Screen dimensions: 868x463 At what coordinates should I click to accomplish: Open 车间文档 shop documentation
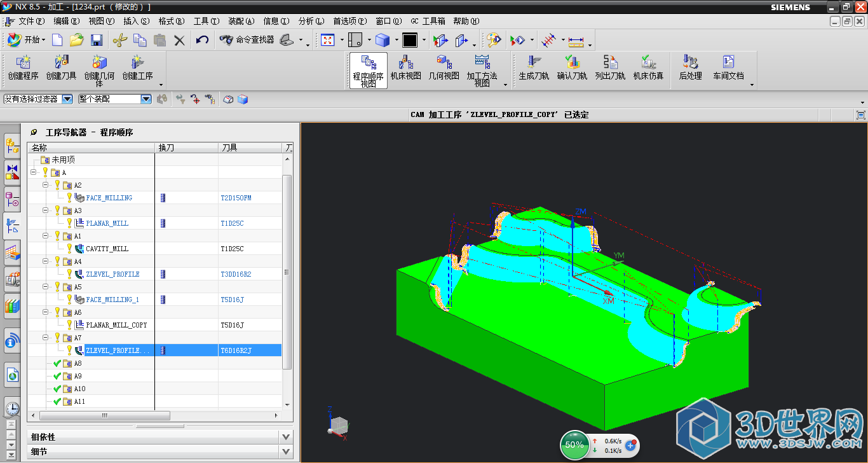(728, 69)
